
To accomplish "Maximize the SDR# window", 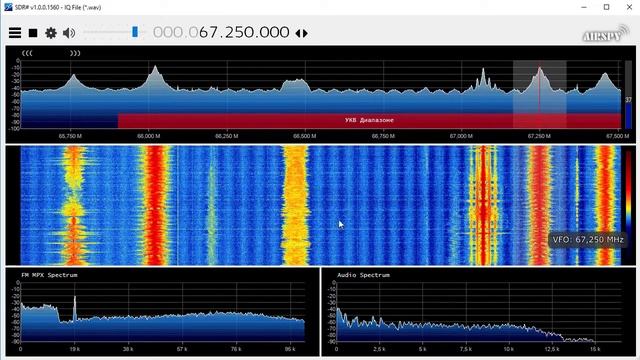I will pyautogui.click(x=607, y=7).
